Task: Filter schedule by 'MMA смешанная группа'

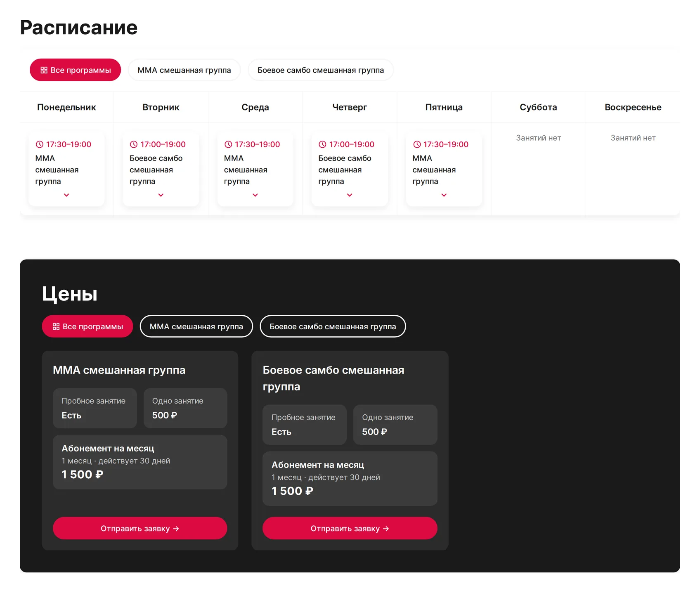Action: pos(184,70)
